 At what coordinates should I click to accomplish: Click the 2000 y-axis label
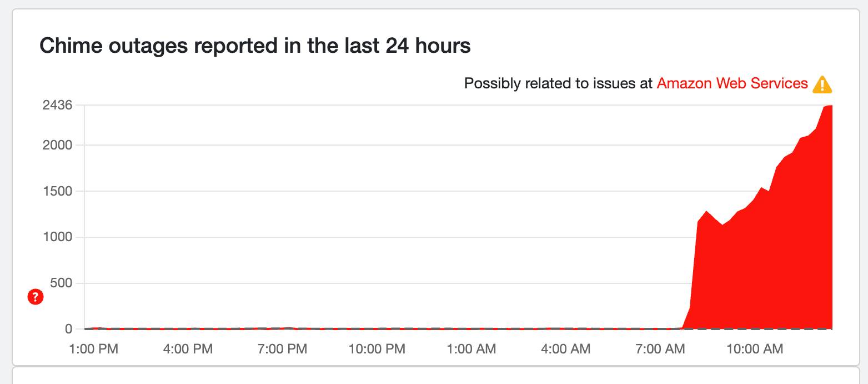[x=58, y=145]
